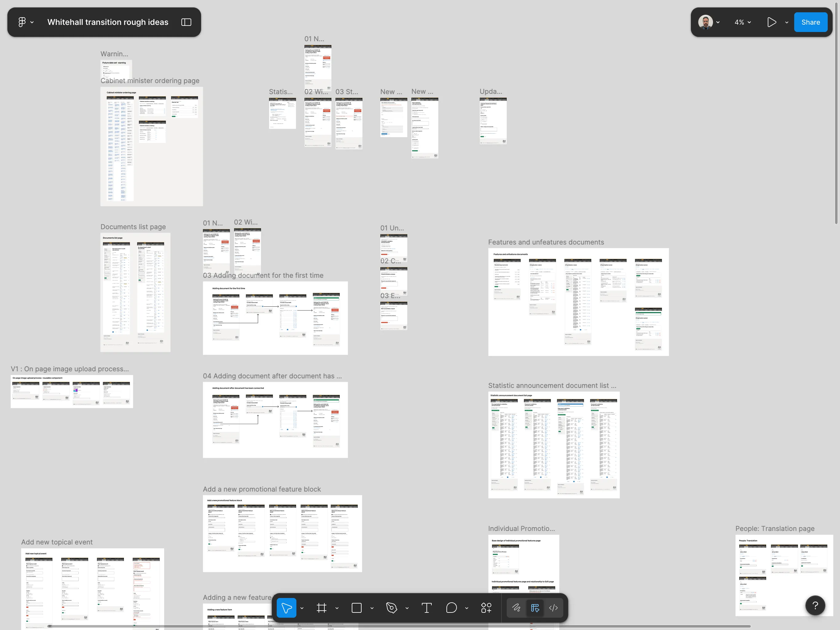The height and width of the screenshot is (630, 840).
Task: Switch to Draw mode
Action: click(516, 608)
